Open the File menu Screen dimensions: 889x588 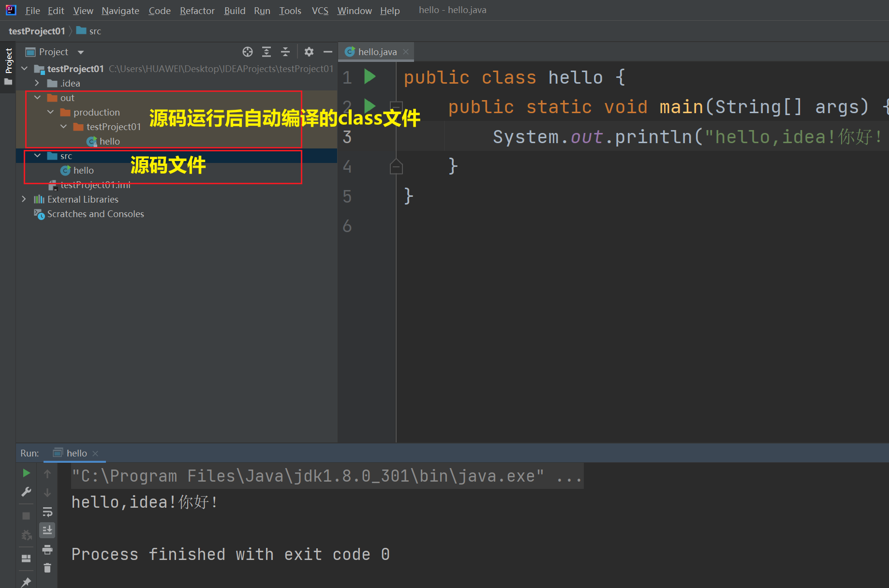coord(32,11)
